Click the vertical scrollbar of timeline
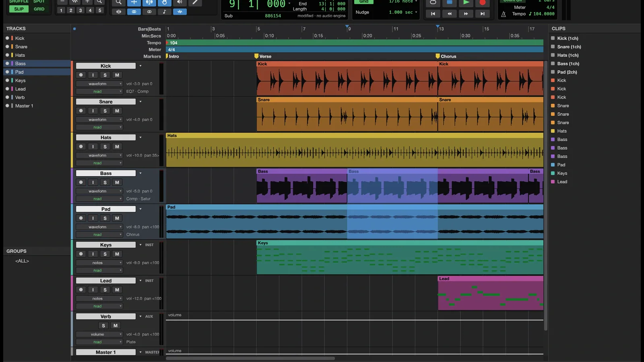The image size is (644, 362). click(546, 195)
